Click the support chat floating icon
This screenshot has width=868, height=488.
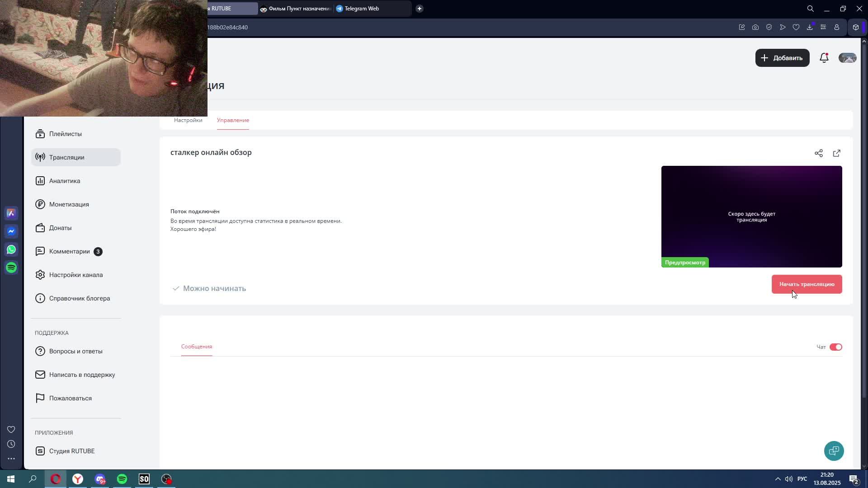click(x=834, y=450)
